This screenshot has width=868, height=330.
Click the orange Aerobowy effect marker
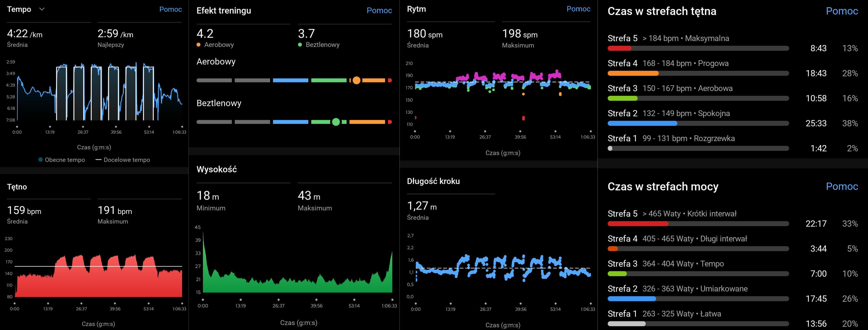356,81
